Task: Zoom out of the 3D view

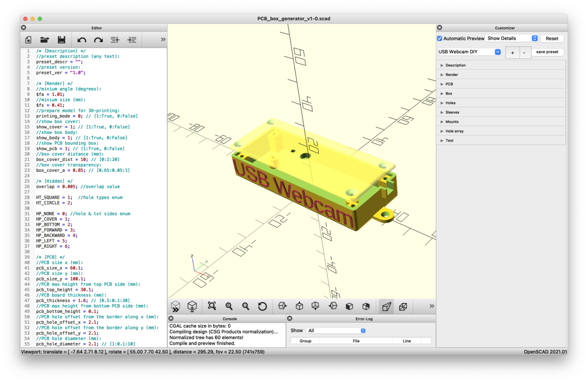Action: tap(245, 306)
